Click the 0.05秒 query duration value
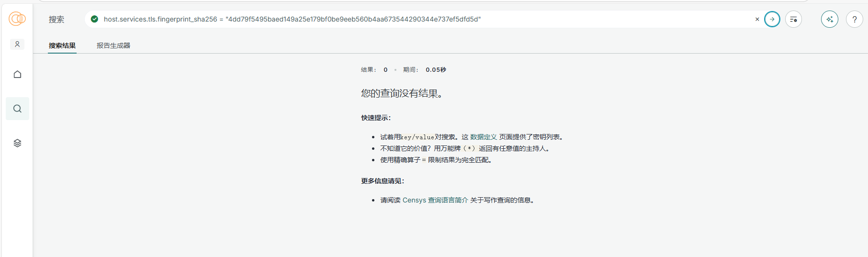 436,70
